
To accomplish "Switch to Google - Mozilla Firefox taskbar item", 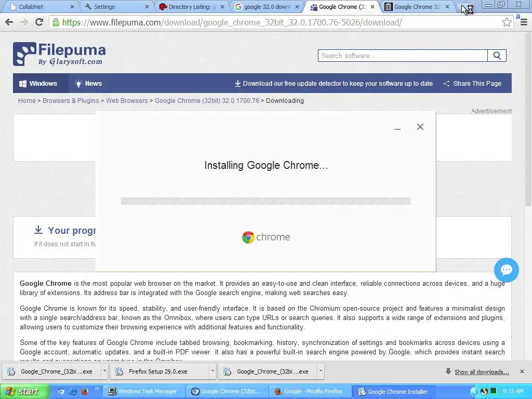I will coord(310,392).
